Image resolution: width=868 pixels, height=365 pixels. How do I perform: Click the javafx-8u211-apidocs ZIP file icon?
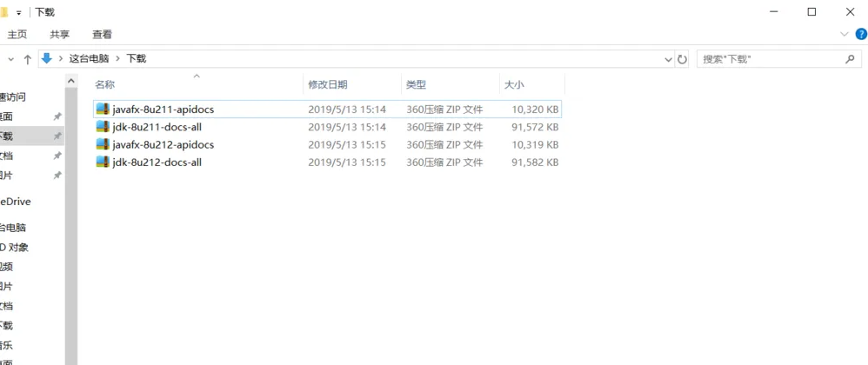(103, 109)
